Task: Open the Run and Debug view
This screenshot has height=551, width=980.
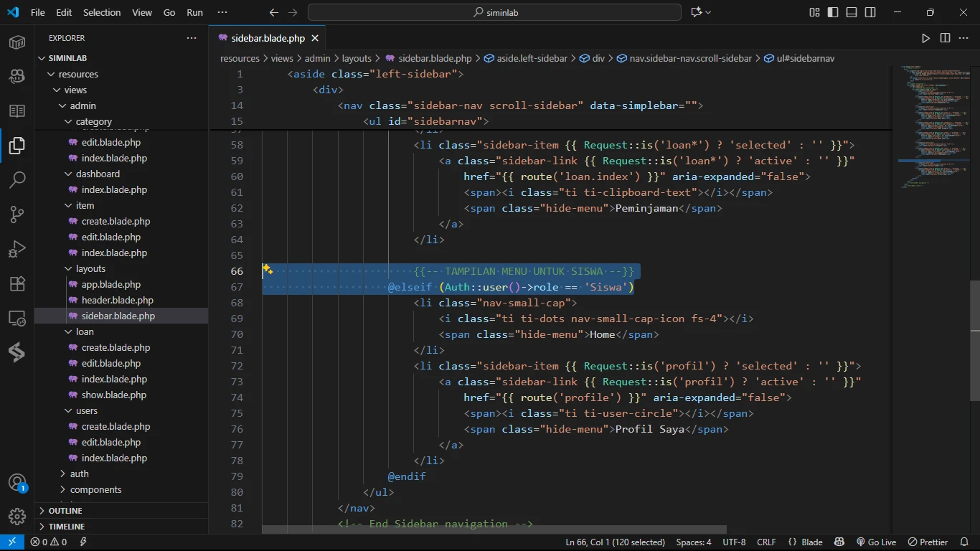Action: click(x=17, y=248)
